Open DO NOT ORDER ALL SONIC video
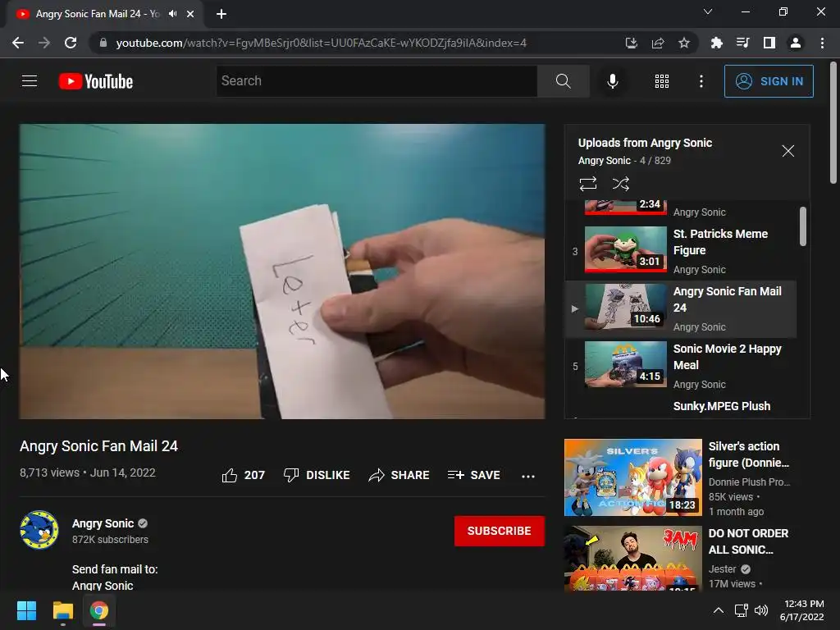This screenshot has width=840, height=630. point(633,558)
